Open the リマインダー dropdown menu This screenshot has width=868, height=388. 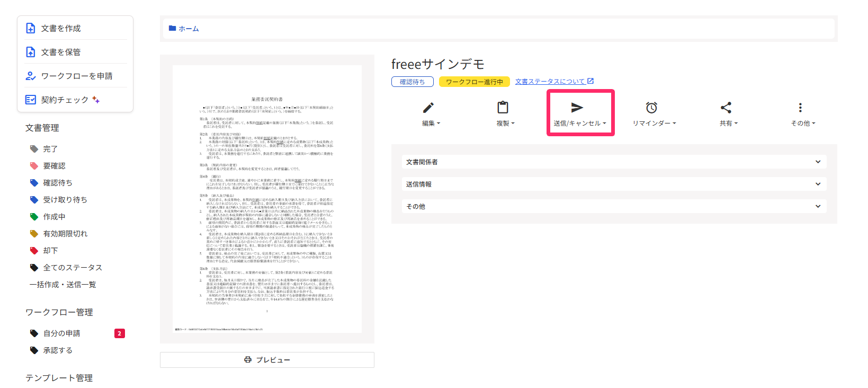[654, 124]
